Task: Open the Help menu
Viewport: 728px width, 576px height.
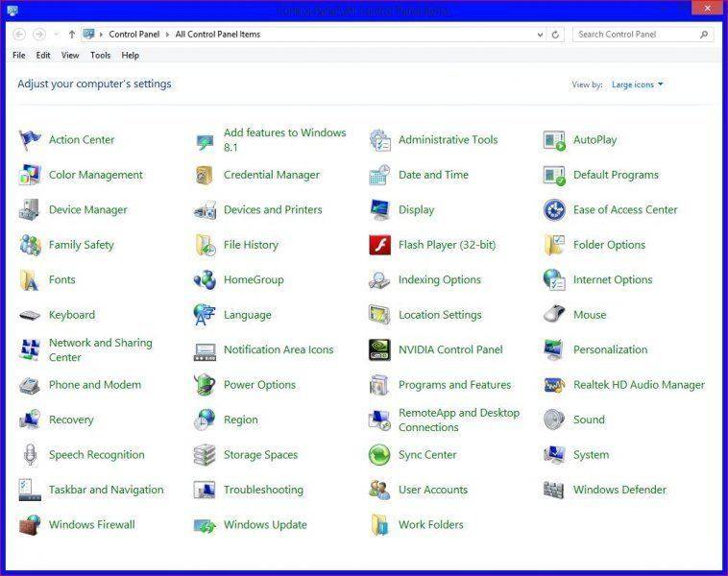Action: pyautogui.click(x=131, y=56)
